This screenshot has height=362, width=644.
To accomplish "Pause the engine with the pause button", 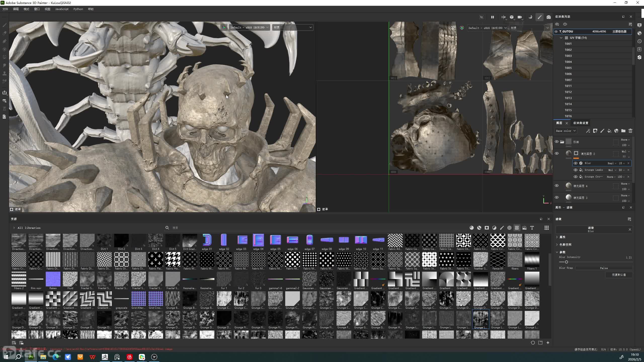I will (492, 17).
